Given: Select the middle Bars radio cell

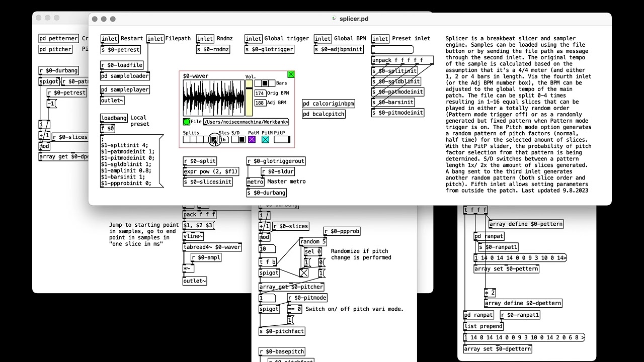Looking at the screenshot, I should coord(265,83).
